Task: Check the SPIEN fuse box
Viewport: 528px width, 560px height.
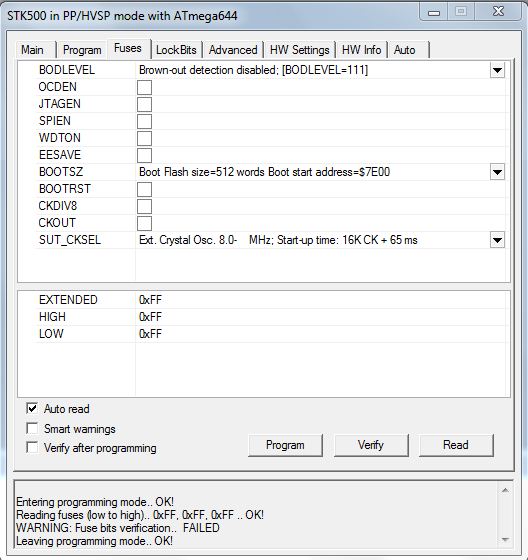Action: pos(144,121)
